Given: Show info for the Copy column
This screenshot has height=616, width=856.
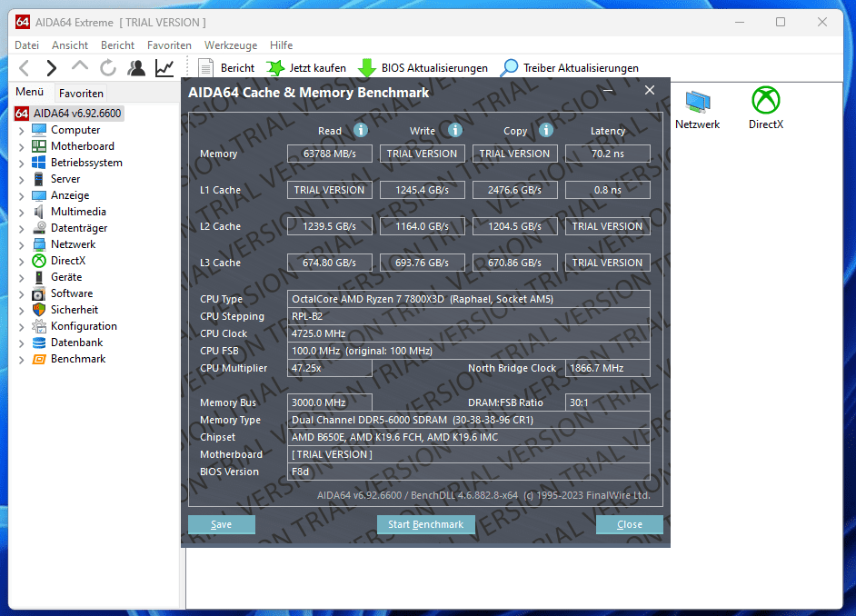Looking at the screenshot, I should click(546, 130).
